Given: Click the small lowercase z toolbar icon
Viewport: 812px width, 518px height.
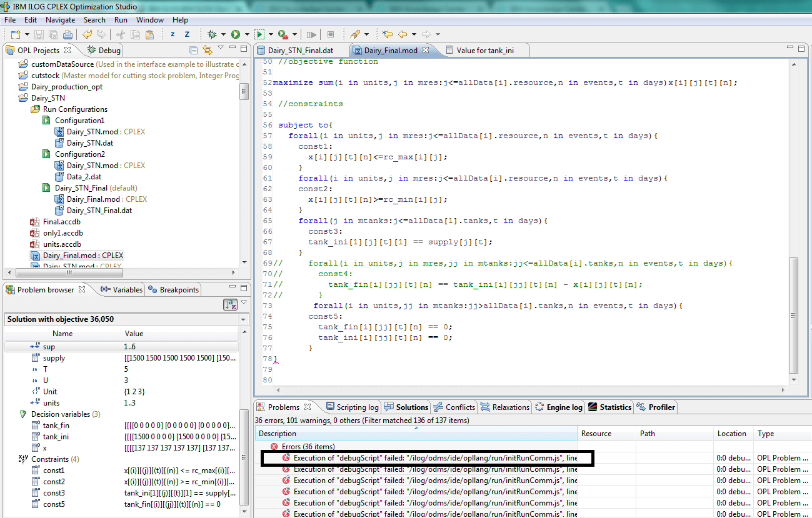Looking at the screenshot, I should [x=172, y=34].
